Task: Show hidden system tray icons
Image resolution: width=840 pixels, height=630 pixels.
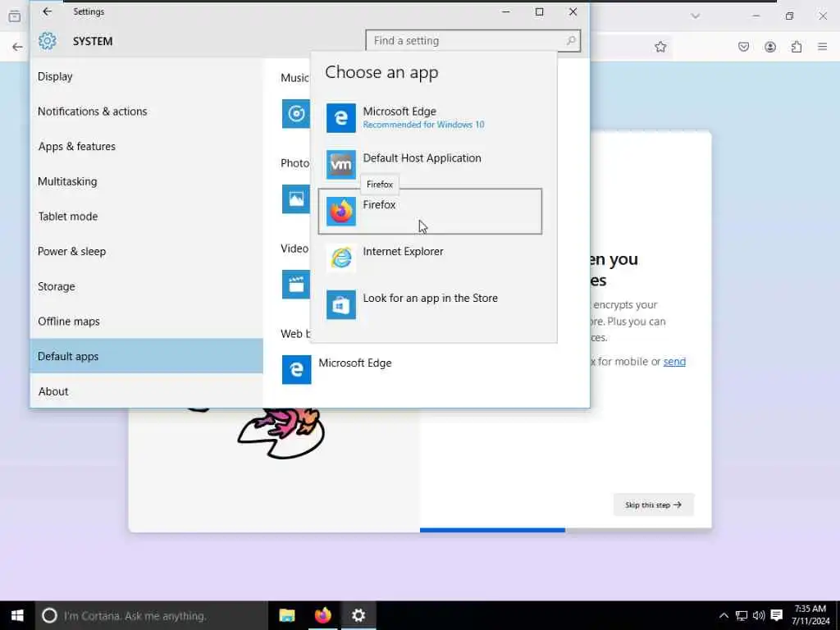Action: [x=724, y=615]
